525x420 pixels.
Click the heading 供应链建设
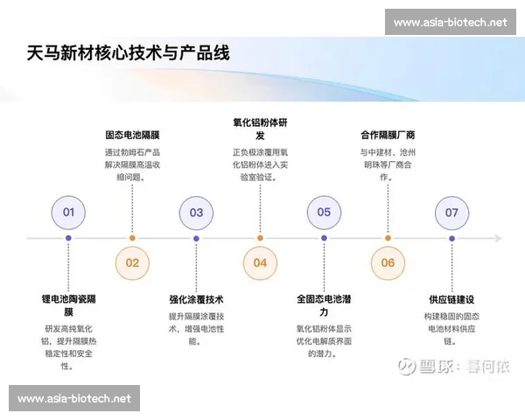[451, 298]
